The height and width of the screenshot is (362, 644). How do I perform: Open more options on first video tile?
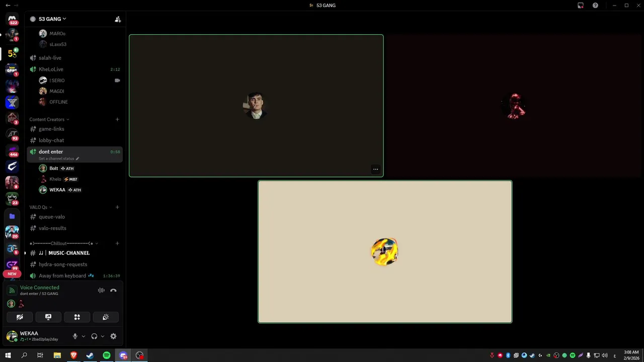[375, 169]
